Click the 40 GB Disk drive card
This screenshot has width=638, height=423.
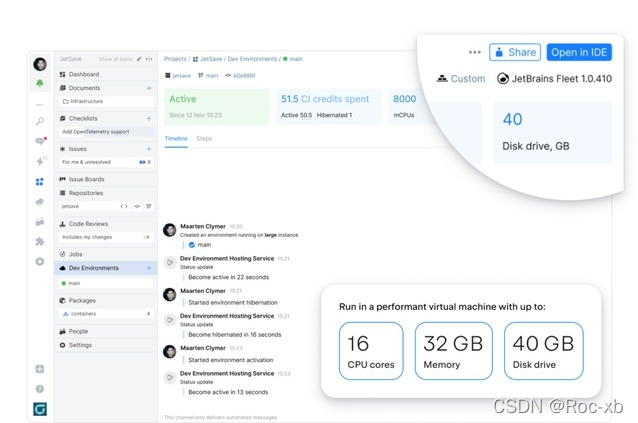pyautogui.click(x=544, y=351)
